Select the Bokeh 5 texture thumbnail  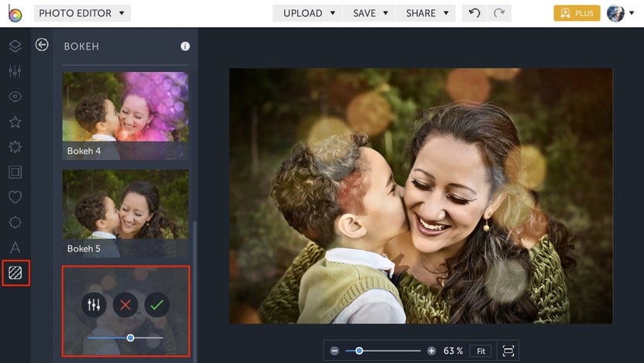pyautogui.click(x=125, y=214)
